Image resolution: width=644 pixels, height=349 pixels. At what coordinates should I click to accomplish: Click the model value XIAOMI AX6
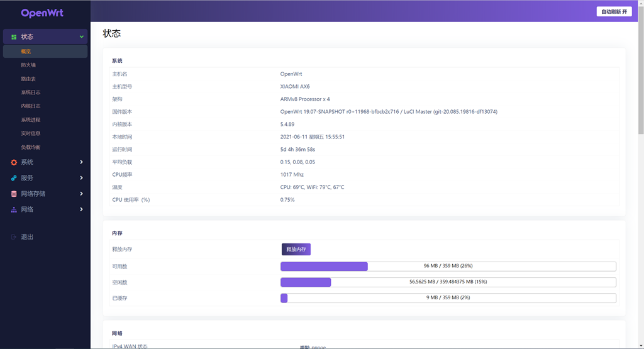pos(295,87)
